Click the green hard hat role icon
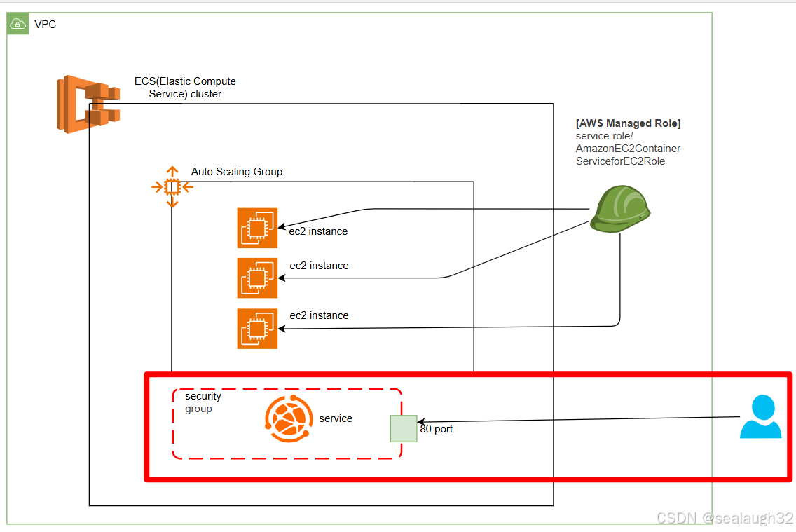This screenshot has width=796, height=532. [620, 209]
